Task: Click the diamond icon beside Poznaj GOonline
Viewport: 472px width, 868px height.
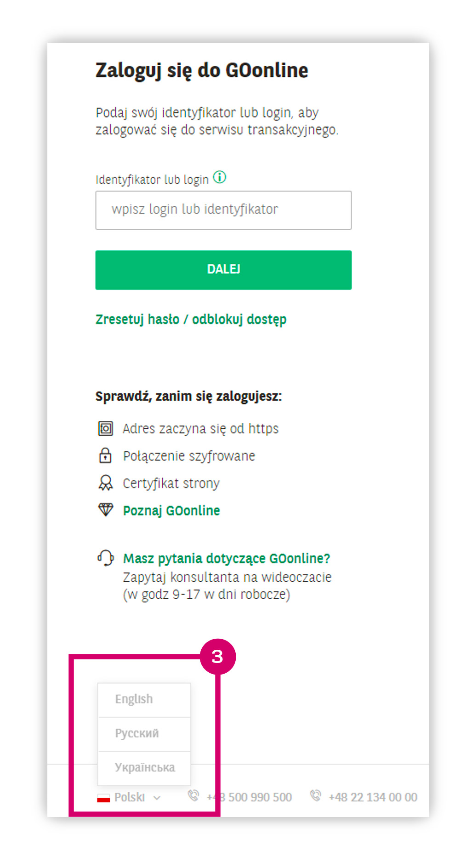Action: coord(106,510)
